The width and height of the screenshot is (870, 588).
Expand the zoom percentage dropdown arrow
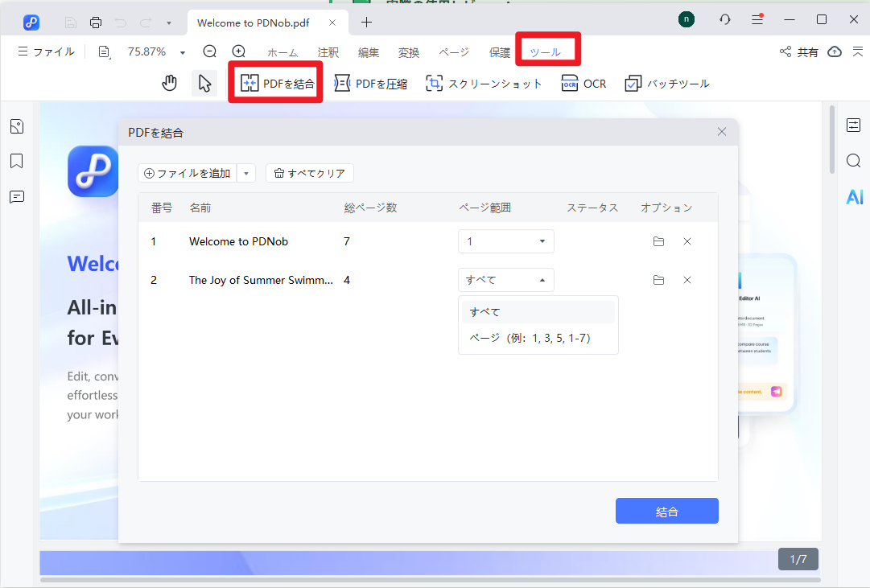click(182, 53)
